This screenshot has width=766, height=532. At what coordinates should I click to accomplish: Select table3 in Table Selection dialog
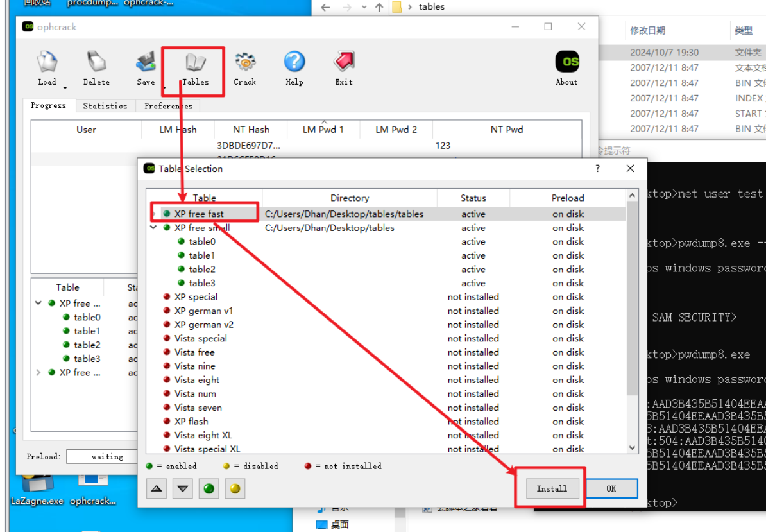pyautogui.click(x=201, y=283)
